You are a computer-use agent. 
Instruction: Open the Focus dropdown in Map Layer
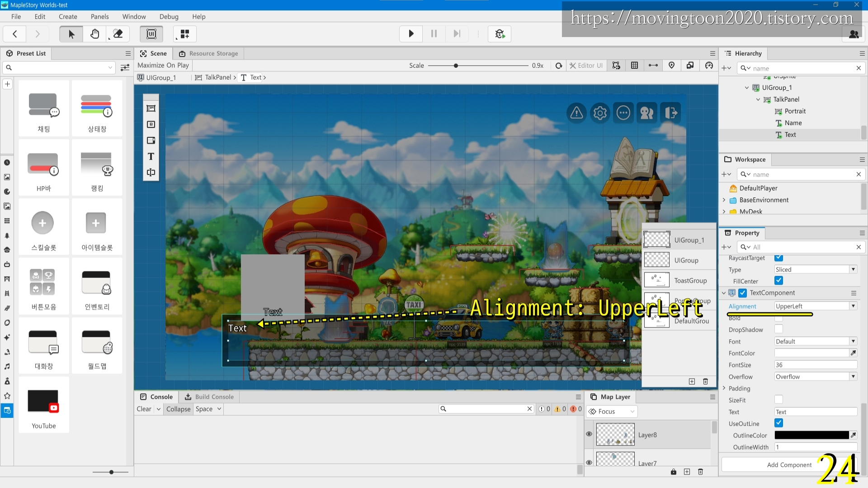pos(612,411)
